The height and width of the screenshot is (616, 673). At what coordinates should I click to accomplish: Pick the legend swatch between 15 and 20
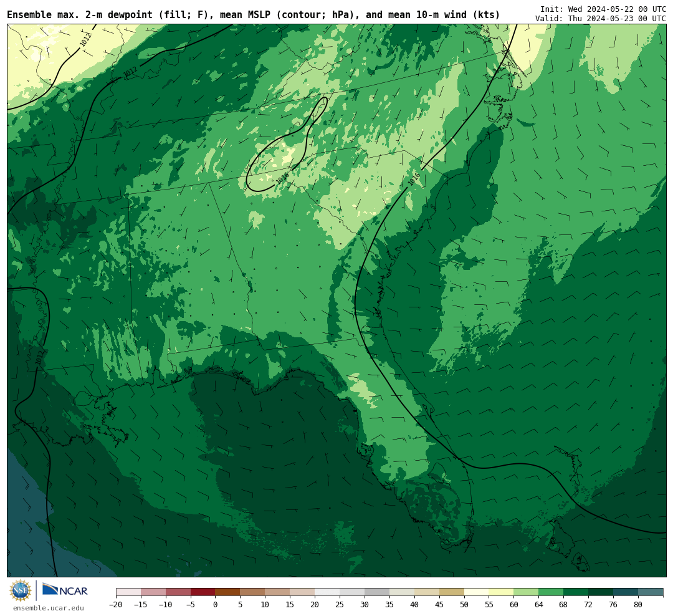coord(303,592)
